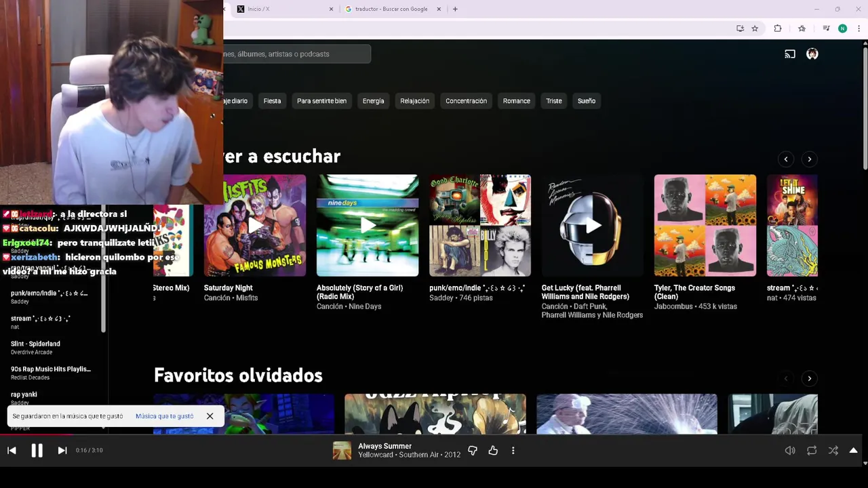This screenshot has height=488, width=868.
Task: Open Always Summer title in player bar
Action: click(x=384, y=446)
